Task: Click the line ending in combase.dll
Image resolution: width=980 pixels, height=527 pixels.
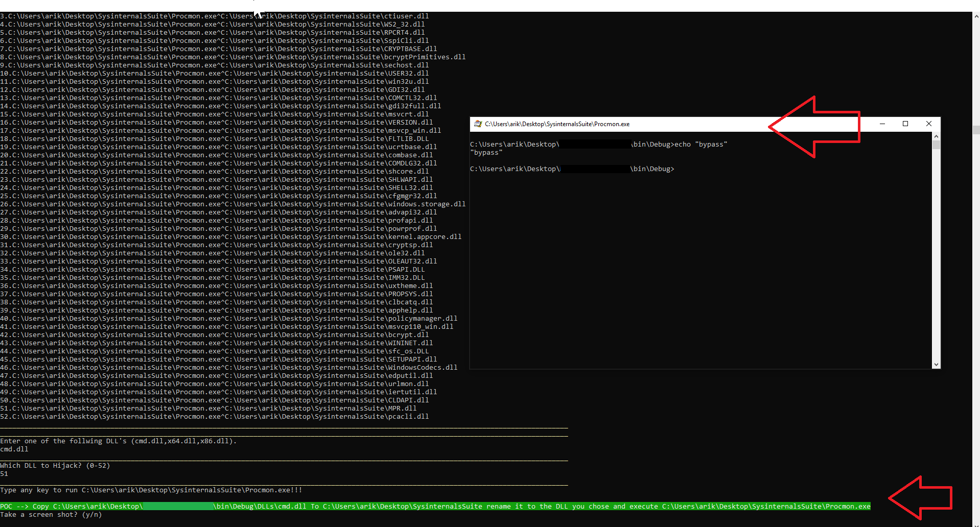Action: [x=217, y=155]
